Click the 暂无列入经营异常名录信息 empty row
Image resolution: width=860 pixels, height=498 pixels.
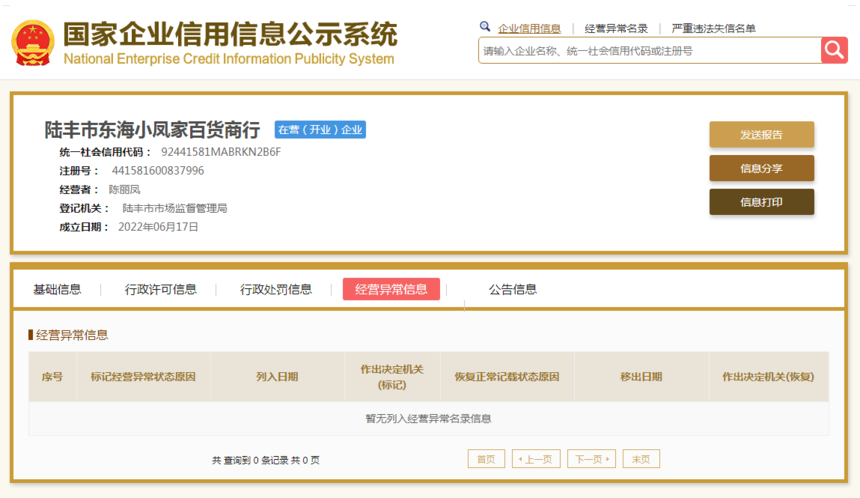tap(428, 418)
